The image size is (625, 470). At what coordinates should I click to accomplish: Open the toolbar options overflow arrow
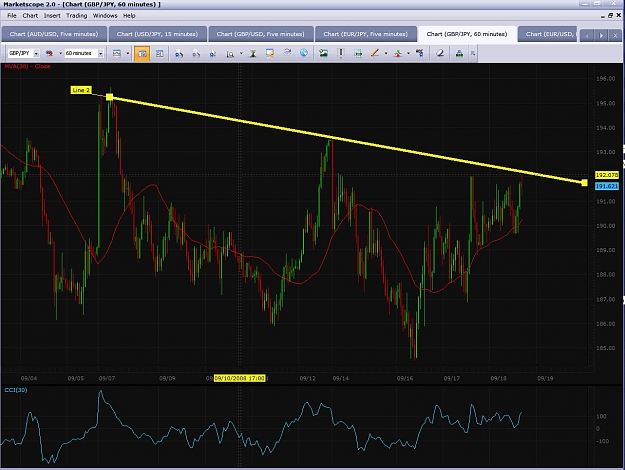pyautogui.click(x=473, y=53)
